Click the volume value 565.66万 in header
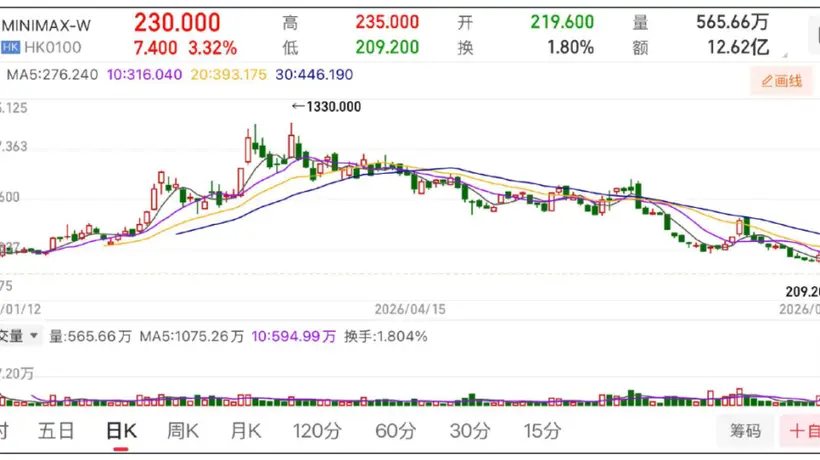Screen dimensions: 820x460 pyautogui.click(x=733, y=22)
